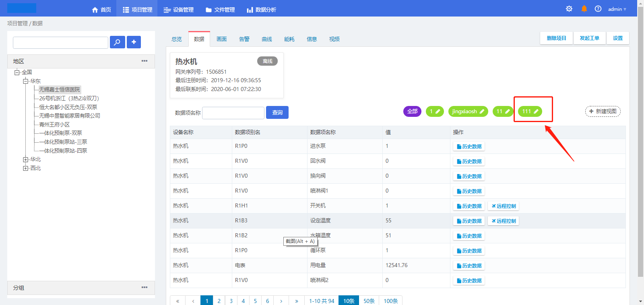Click the search magnifier button
This screenshot has width=644, height=305.
coord(117,42)
